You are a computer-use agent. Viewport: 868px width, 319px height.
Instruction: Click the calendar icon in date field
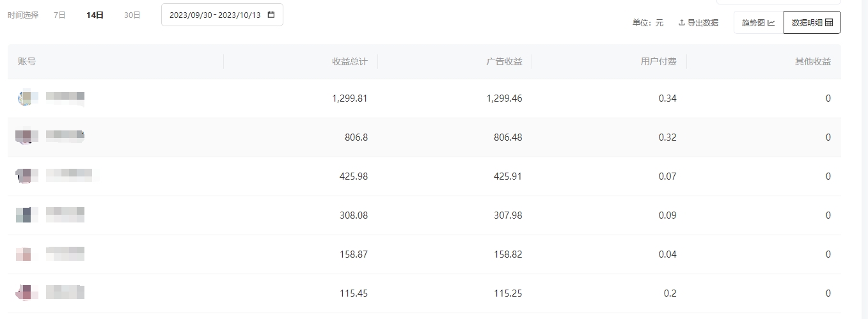(271, 15)
